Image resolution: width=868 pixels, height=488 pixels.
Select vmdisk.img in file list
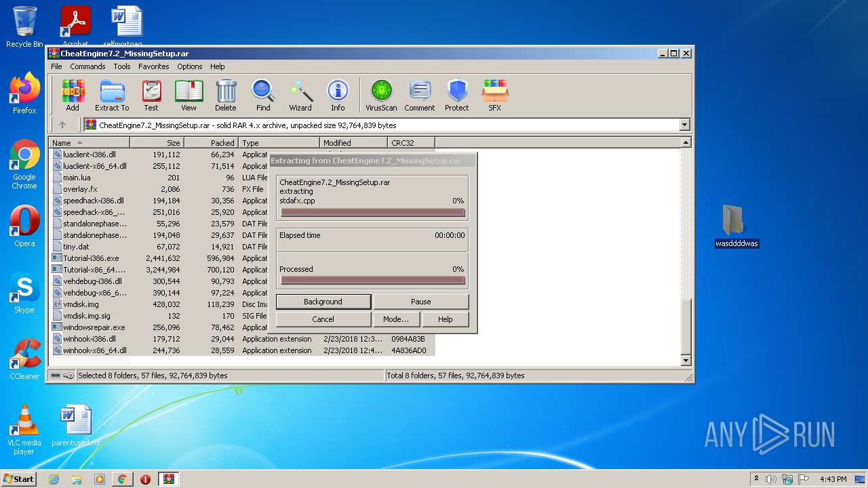[x=81, y=304]
